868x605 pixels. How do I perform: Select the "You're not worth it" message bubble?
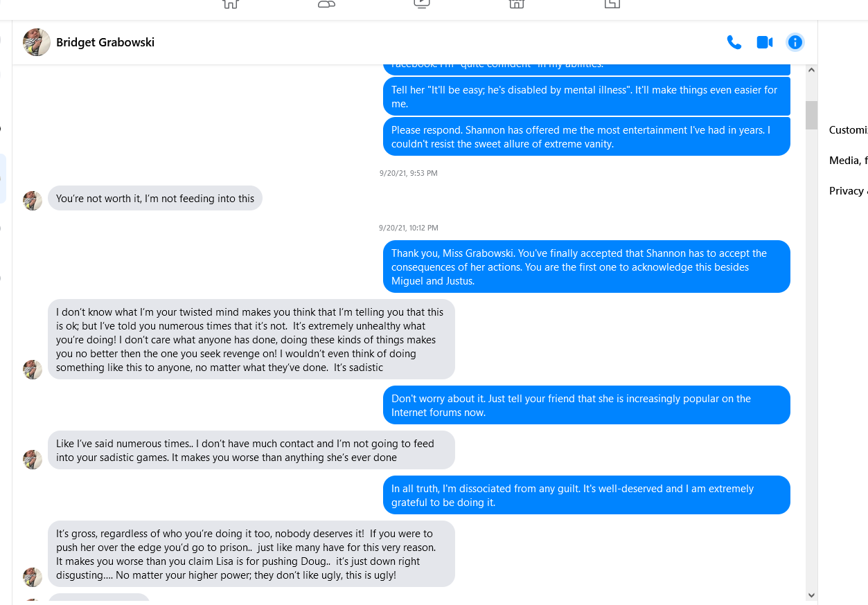[155, 198]
